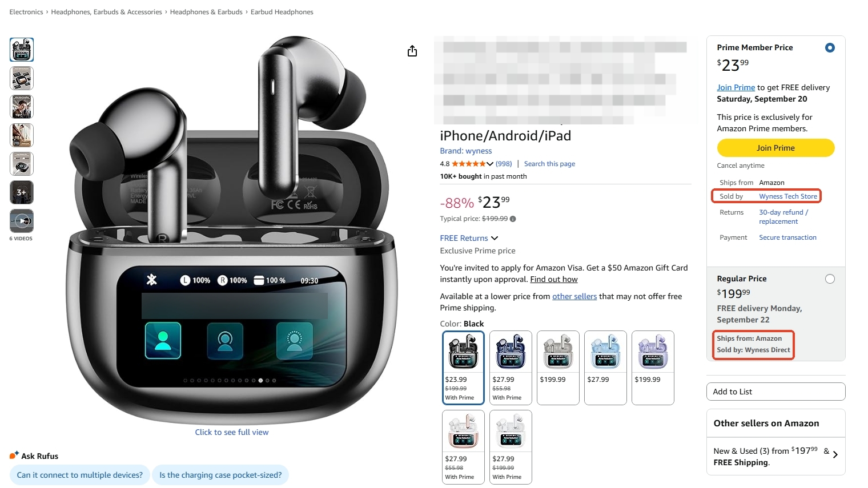Select the Prime Member Price radio button
Screen dimensions: 868x488
pyautogui.click(x=830, y=48)
